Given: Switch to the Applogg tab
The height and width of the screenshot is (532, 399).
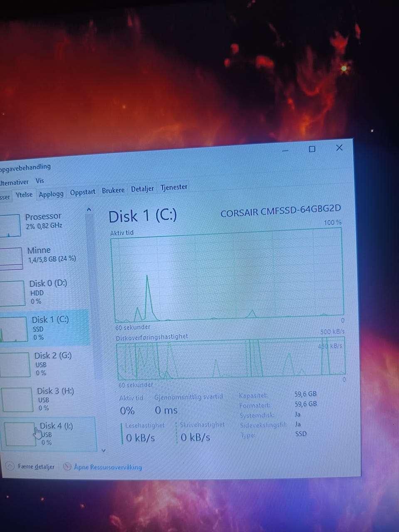Looking at the screenshot, I should (x=51, y=194).
